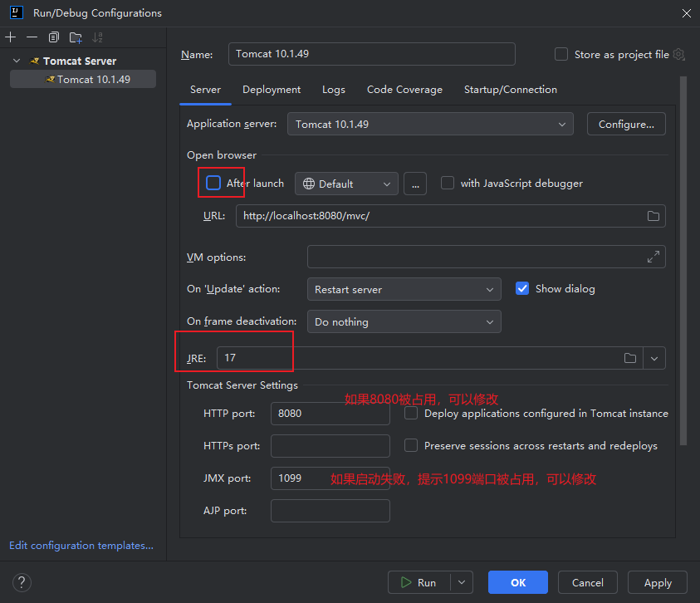Close the Run/Debug Configurations dialog
The image size is (700, 603).
(x=687, y=13)
